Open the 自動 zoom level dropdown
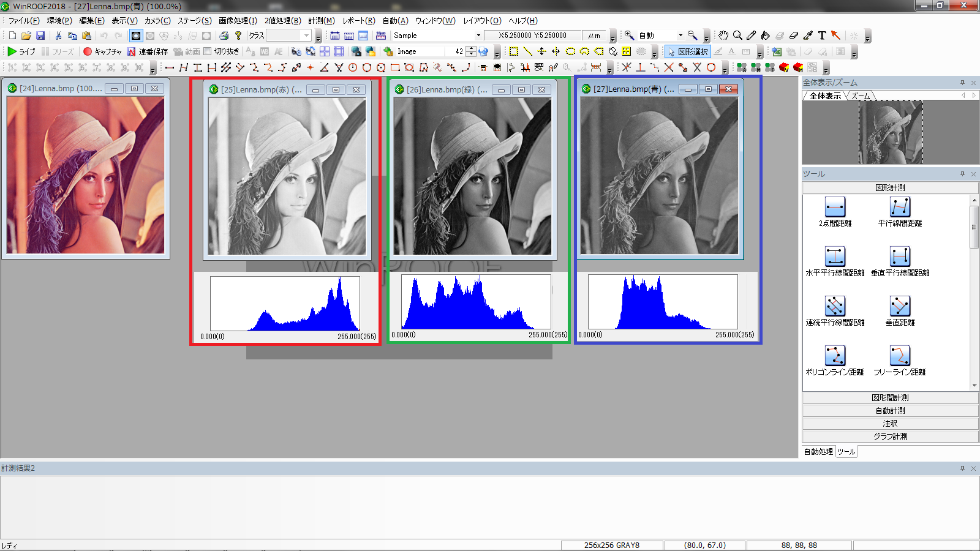 tap(680, 36)
